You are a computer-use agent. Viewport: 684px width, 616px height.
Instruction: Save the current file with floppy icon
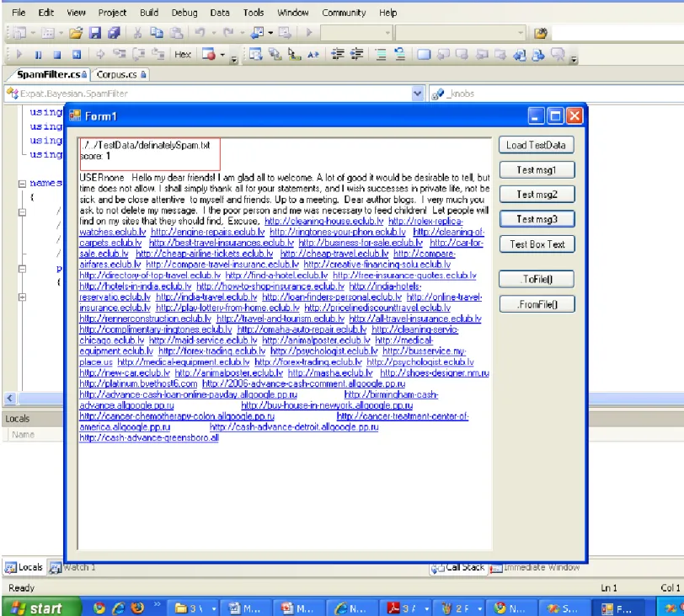tap(94, 33)
